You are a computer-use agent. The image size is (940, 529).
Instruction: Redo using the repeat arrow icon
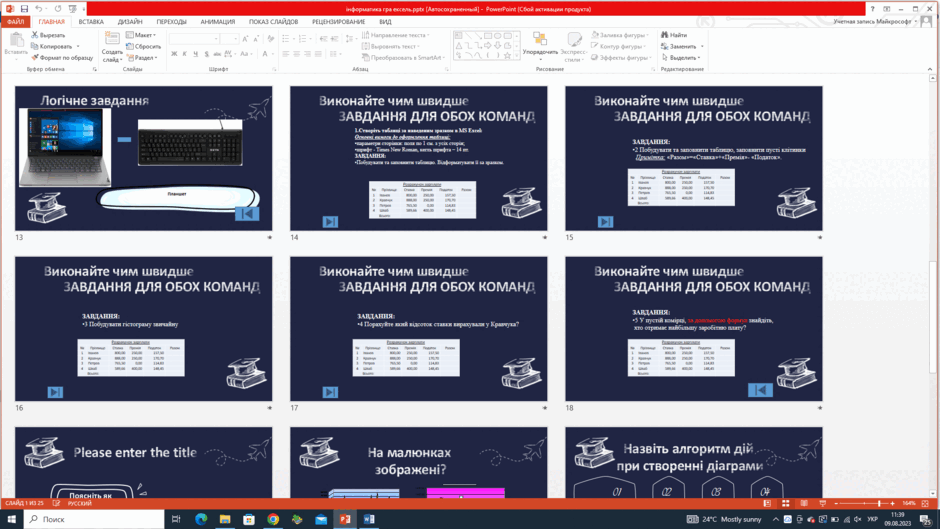pos(58,9)
